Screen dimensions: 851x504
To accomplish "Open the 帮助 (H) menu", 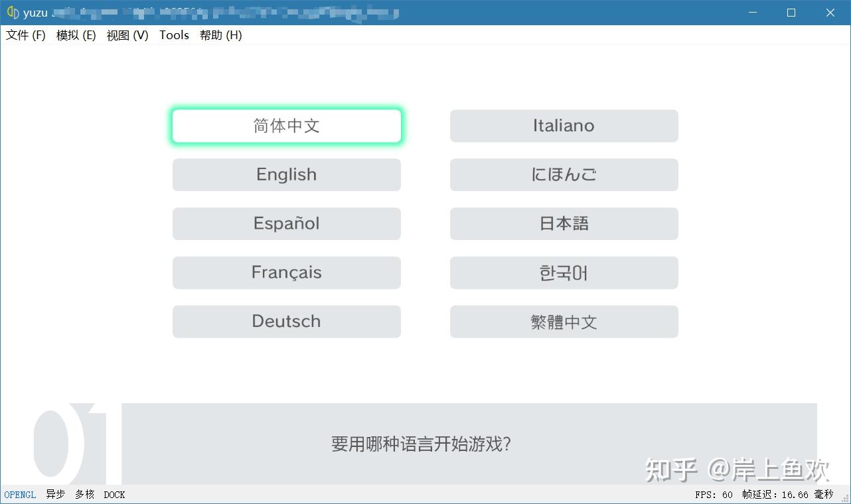I will (x=221, y=35).
